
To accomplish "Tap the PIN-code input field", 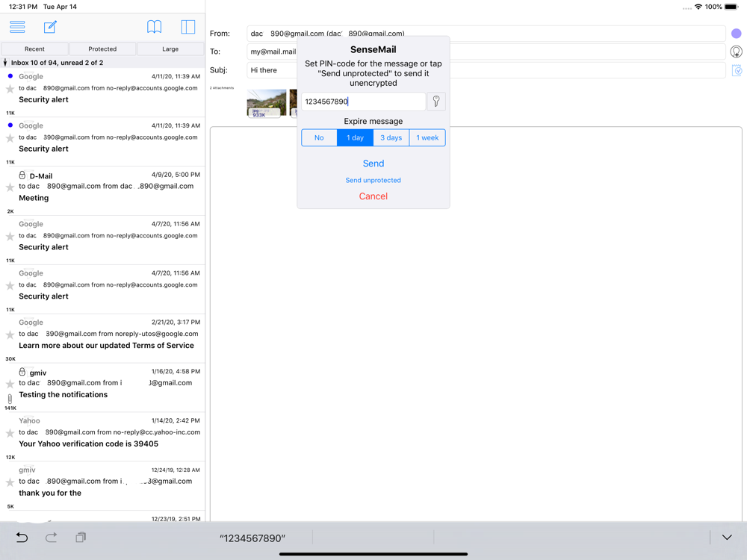I will tap(363, 102).
